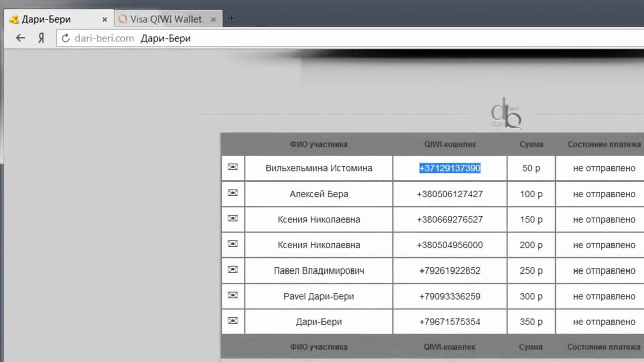
Task: Open the Yandex Я home button
Action: pos(42,38)
